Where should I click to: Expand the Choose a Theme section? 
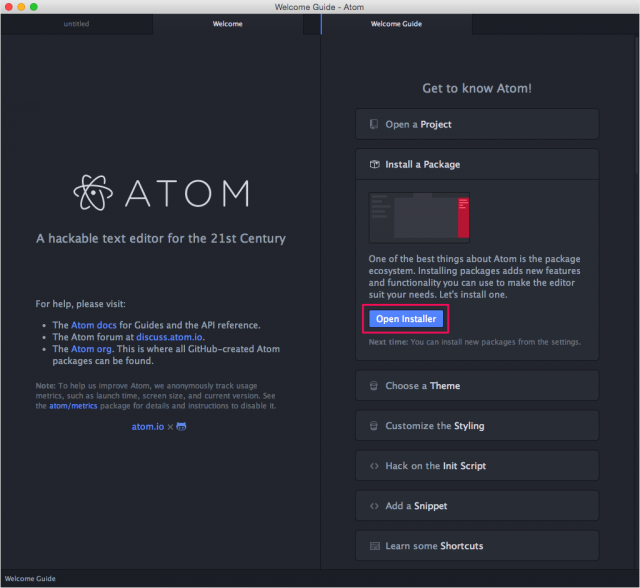(x=477, y=386)
